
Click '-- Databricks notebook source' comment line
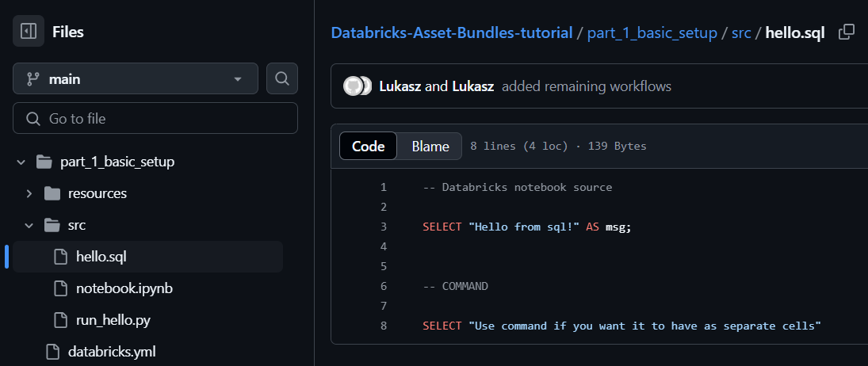pos(518,187)
